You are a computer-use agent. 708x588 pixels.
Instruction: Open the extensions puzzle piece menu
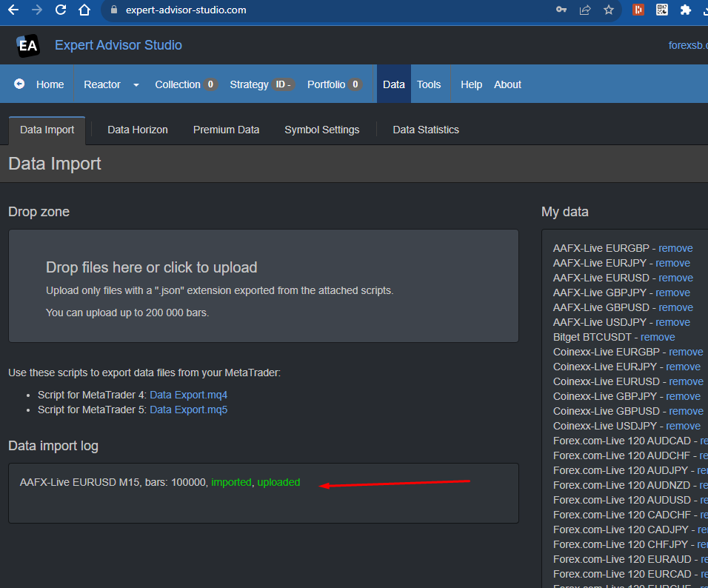click(x=686, y=10)
